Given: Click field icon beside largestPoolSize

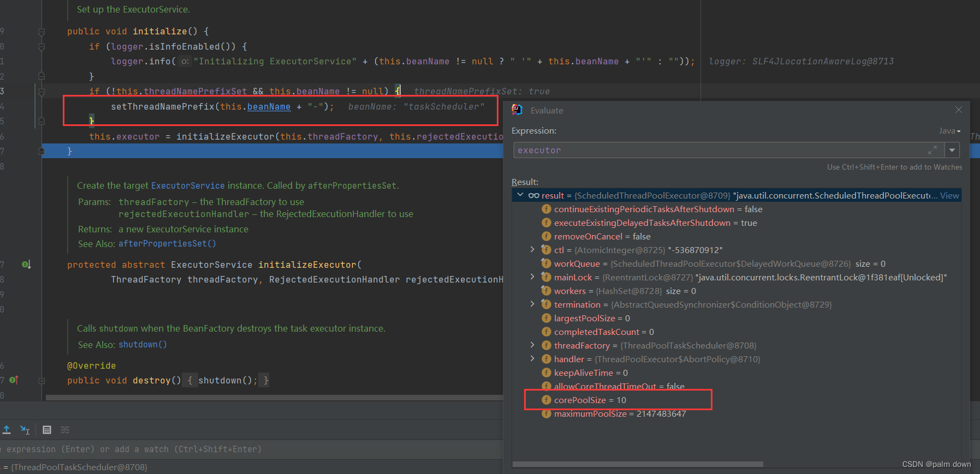Looking at the screenshot, I should coord(546,318).
